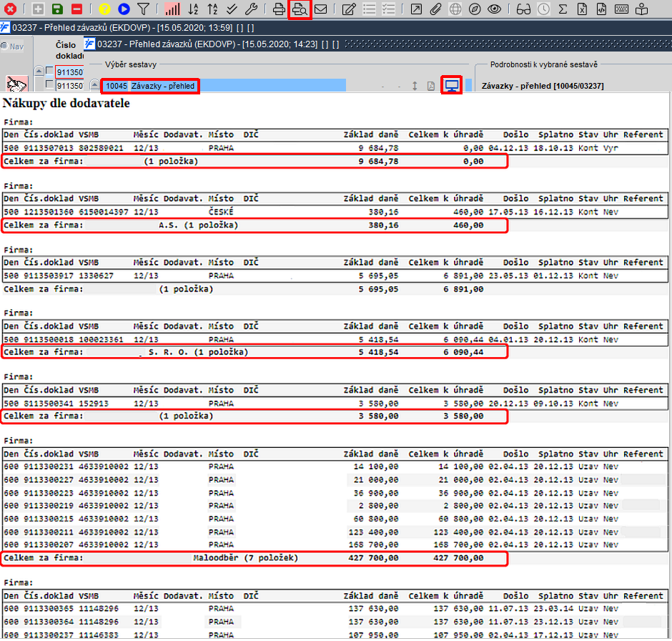This screenshot has width=672, height=641.
Task: Click the paperclip attachment icon
Action: (x=435, y=9)
